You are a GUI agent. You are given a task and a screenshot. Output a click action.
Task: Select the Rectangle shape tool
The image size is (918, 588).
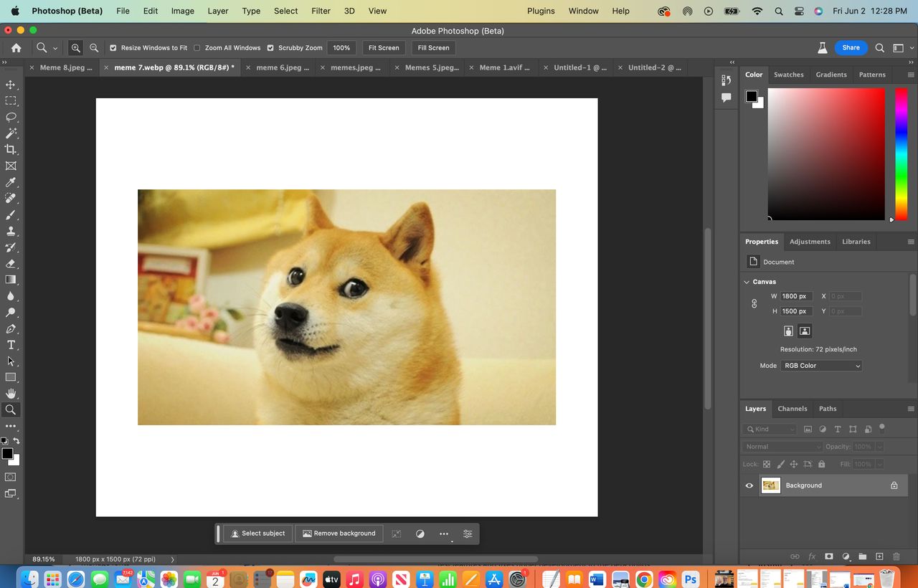(x=11, y=377)
